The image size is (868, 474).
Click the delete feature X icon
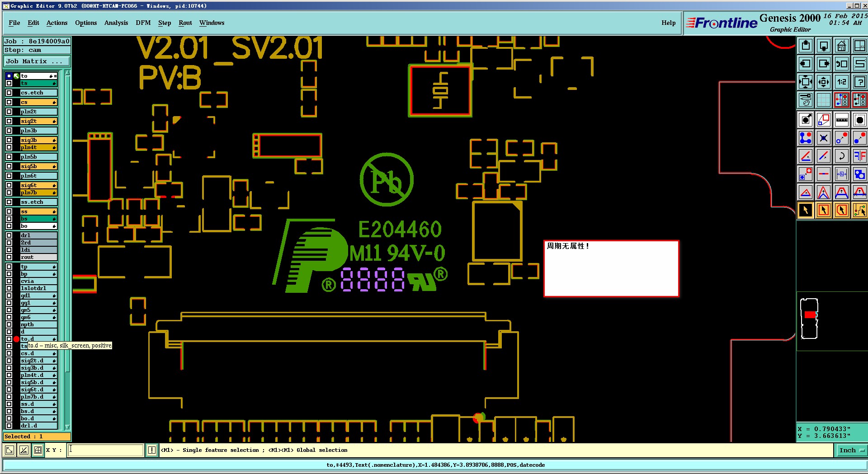click(824, 138)
